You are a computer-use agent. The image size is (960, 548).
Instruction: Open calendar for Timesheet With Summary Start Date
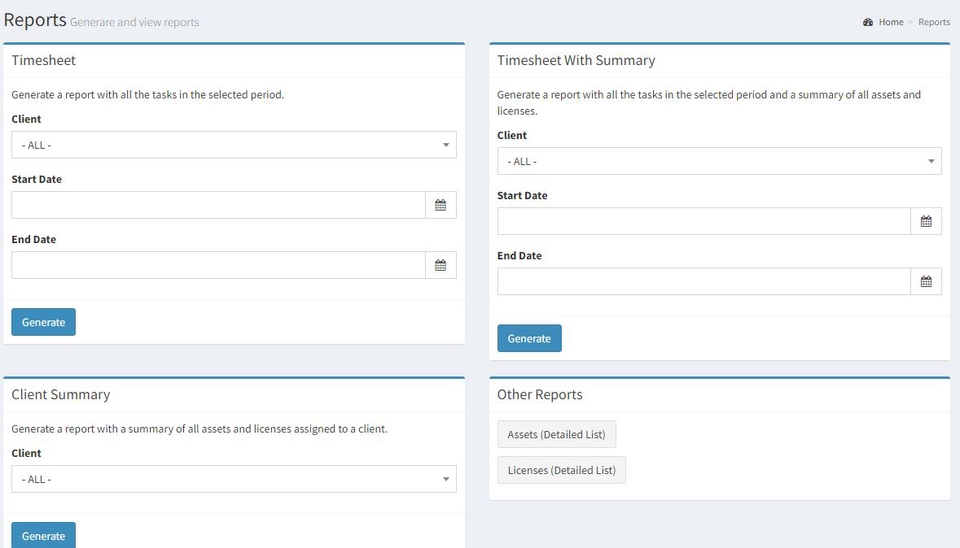(926, 221)
